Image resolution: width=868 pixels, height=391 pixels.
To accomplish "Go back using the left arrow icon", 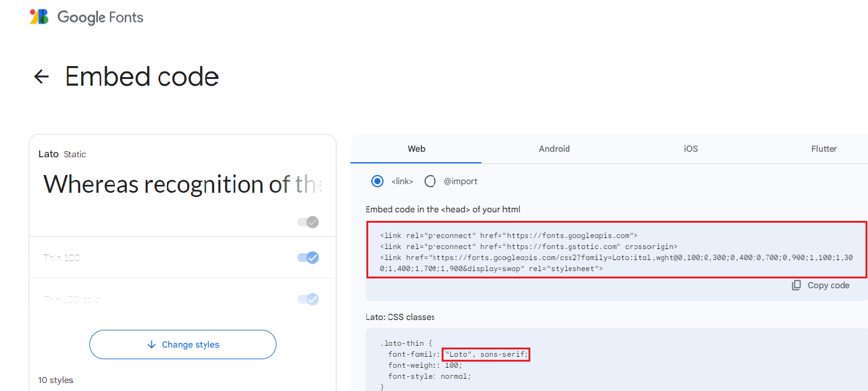I will (x=41, y=76).
